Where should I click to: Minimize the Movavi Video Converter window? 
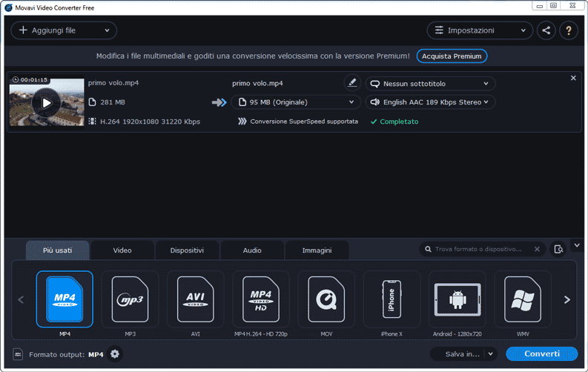pyautogui.click(x=540, y=6)
